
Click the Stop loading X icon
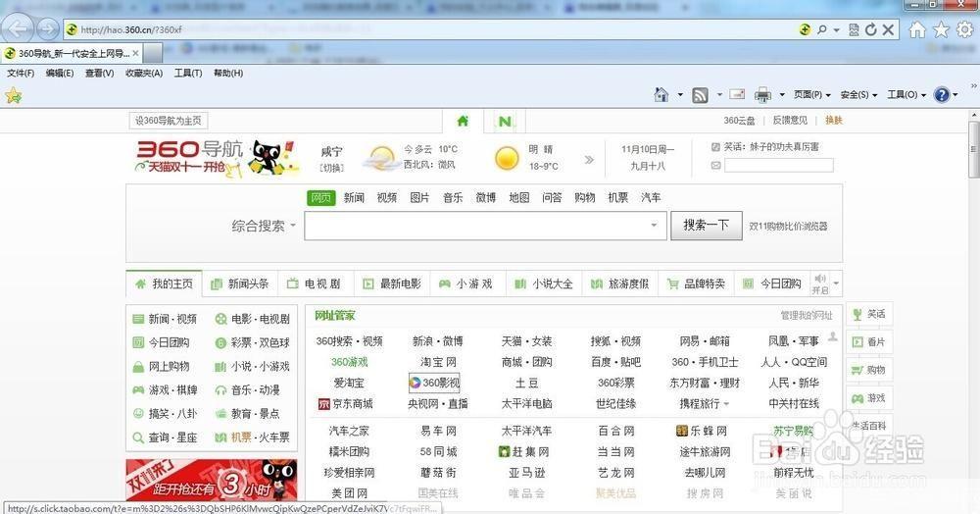tap(888, 29)
